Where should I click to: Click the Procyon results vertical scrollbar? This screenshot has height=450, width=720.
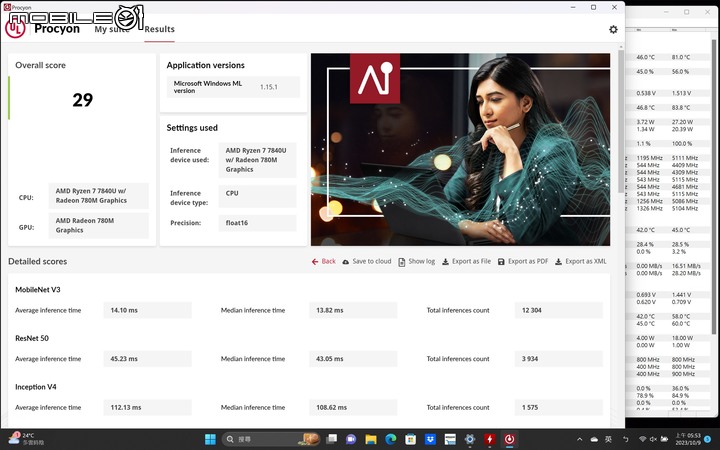coord(621,235)
